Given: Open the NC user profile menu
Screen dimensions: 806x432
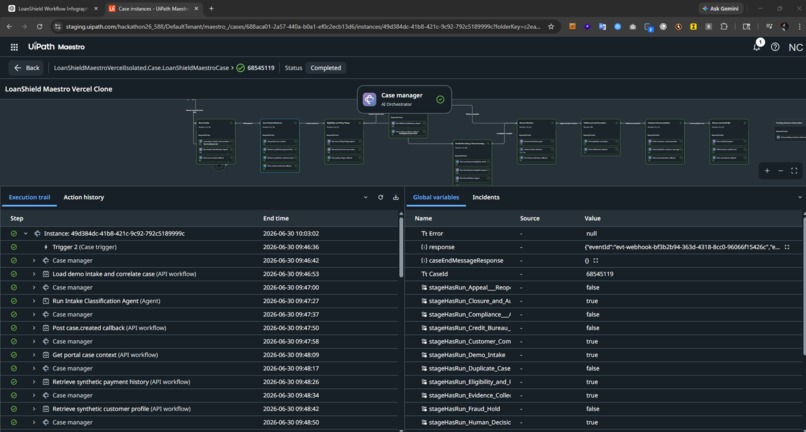Looking at the screenshot, I should tap(795, 47).
